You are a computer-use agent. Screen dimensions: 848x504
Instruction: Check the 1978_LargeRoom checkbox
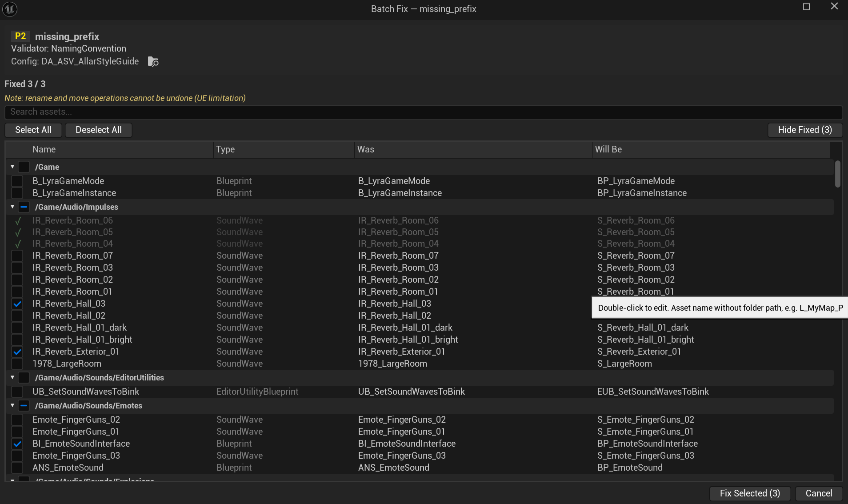tap(17, 364)
